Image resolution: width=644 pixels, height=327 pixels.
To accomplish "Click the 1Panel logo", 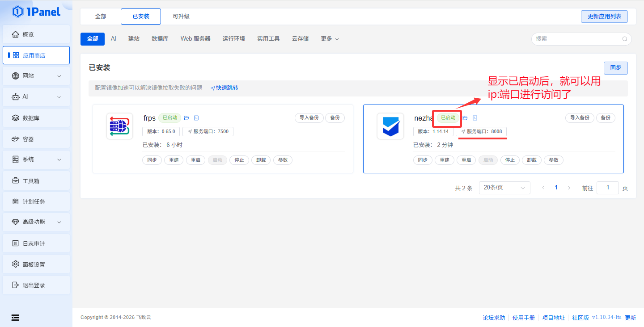I will click(x=36, y=12).
